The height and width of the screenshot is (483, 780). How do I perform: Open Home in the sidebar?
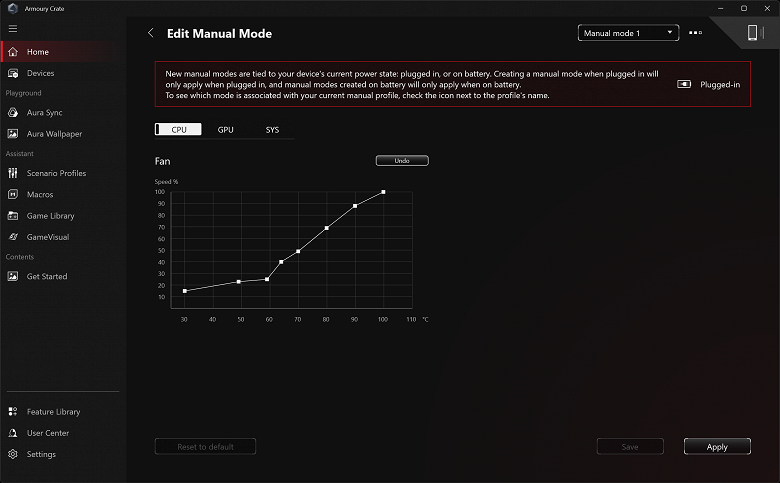pyautogui.click(x=63, y=52)
